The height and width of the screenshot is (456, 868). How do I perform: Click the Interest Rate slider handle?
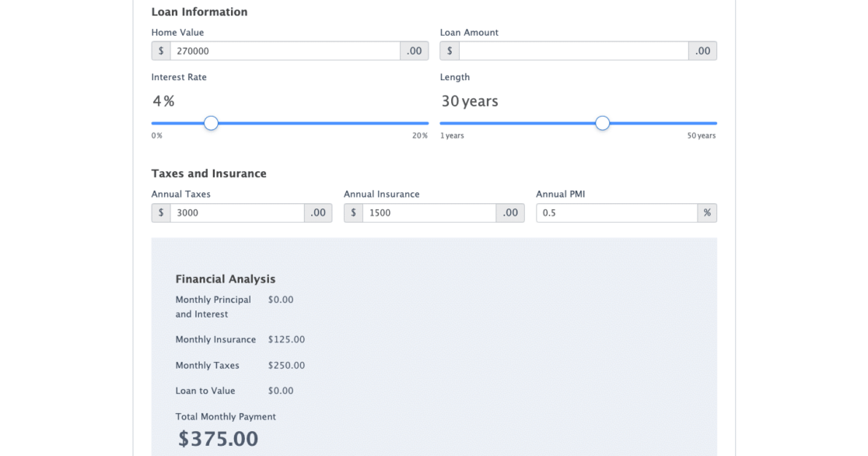pos(211,123)
